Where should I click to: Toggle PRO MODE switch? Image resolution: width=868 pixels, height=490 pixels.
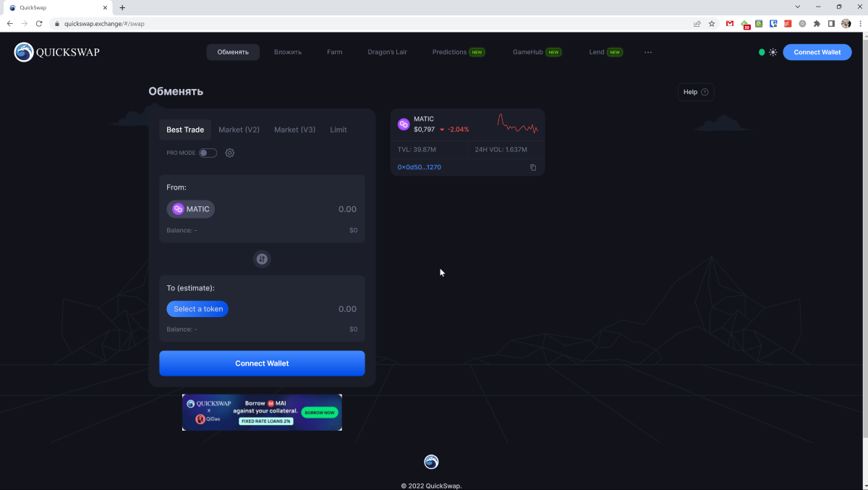coord(208,153)
